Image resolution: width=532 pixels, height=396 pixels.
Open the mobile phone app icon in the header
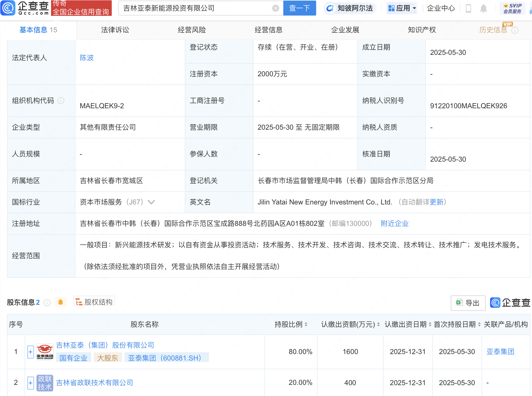point(468,9)
